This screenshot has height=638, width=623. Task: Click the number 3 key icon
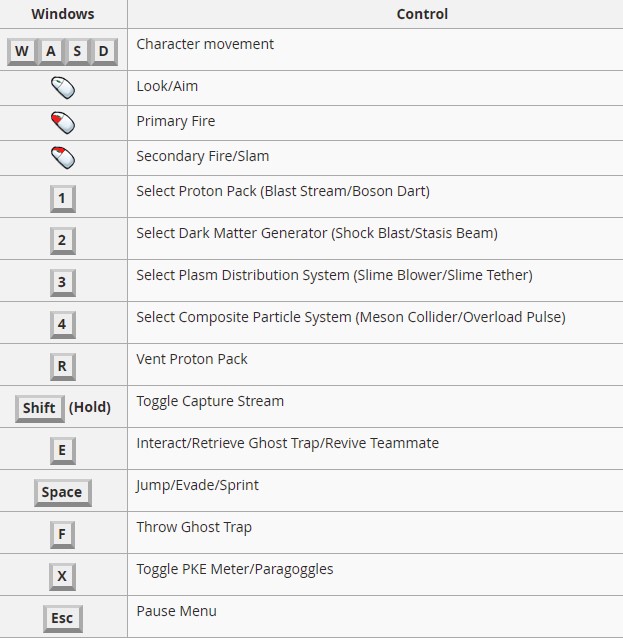(63, 283)
